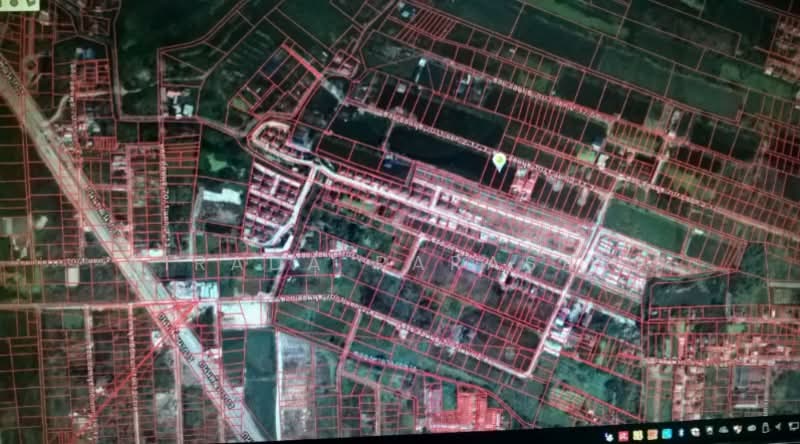Click the small blue Bluetooth tray icon
The width and height of the screenshot is (800, 444).
tap(681, 433)
